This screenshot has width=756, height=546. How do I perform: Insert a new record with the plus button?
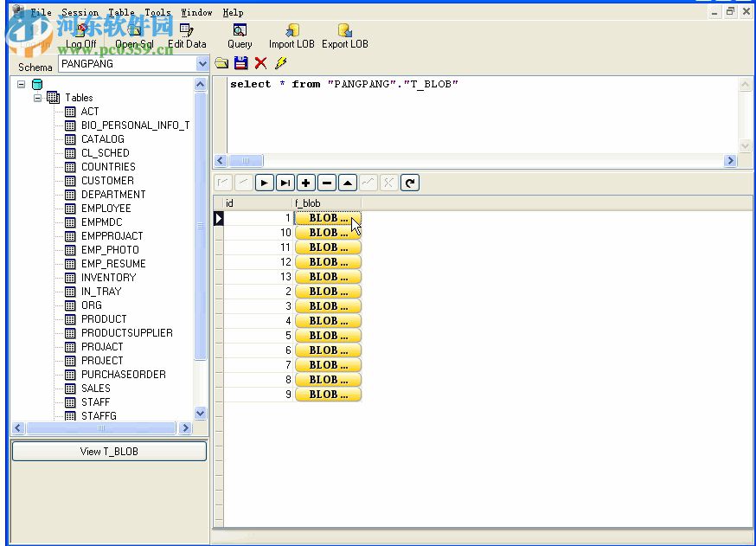[305, 183]
